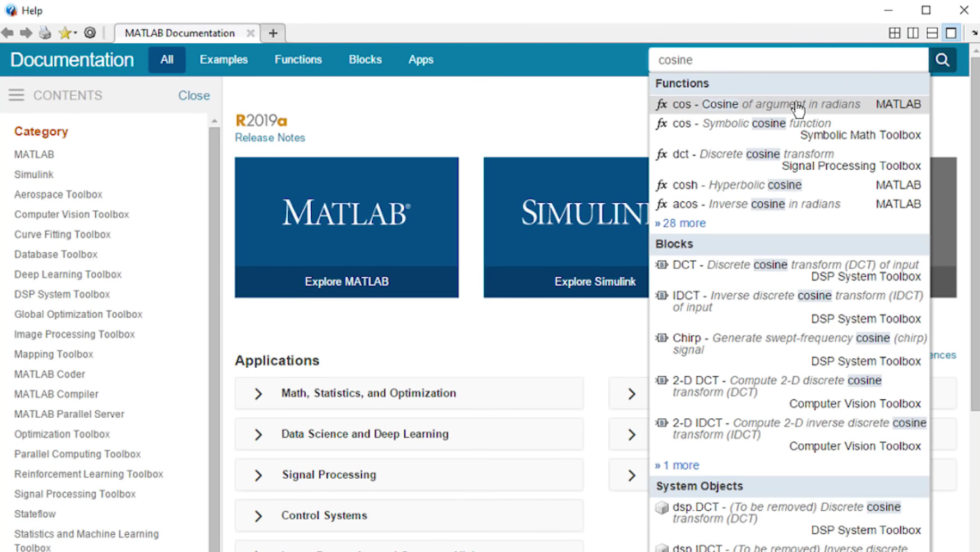Switch to the quad-pane grid layout
This screenshot has height=552, width=980.
[x=895, y=32]
